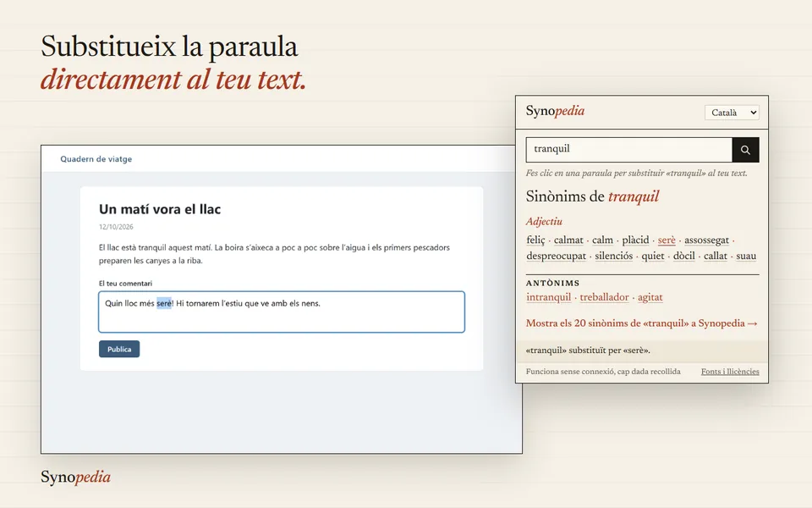
Task: Click the Quadern de viatge header title
Action: 96,158
